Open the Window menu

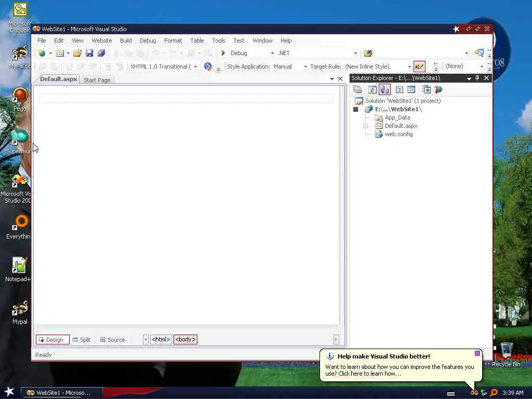(x=262, y=41)
